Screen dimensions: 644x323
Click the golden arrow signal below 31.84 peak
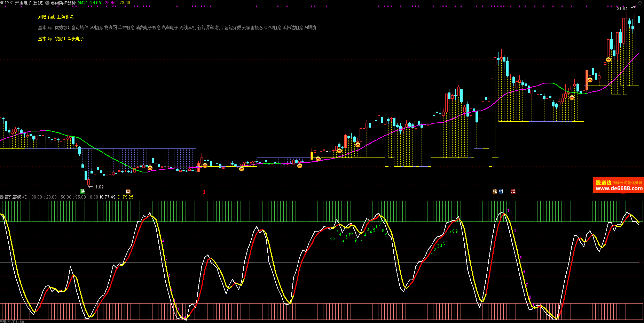tap(608, 60)
